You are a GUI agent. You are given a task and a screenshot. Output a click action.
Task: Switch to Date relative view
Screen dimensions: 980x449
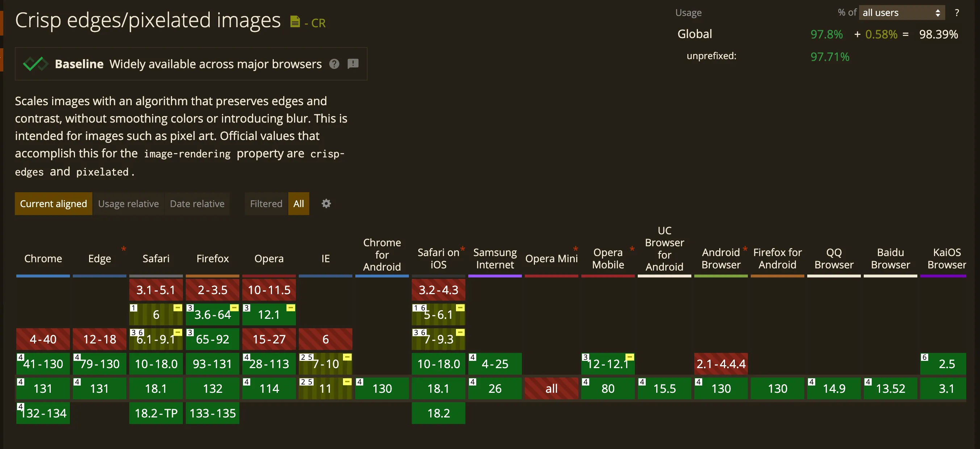click(197, 204)
